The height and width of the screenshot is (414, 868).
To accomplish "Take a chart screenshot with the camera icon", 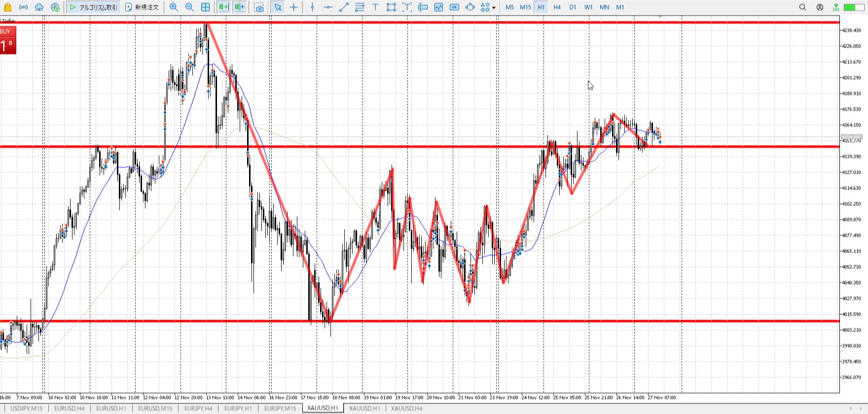I will tap(259, 7).
